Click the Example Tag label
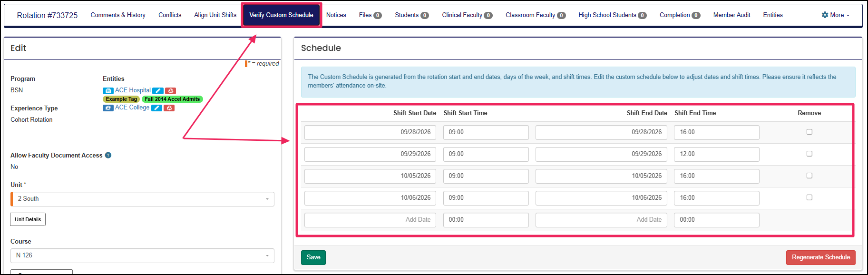This screenshot has width=868, height=275. tap(121, 99)
